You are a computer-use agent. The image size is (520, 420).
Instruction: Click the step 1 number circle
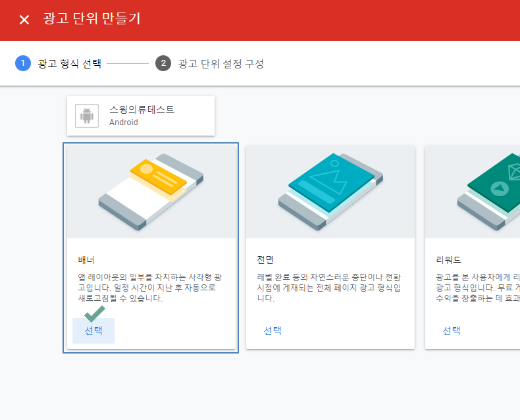click(x=22, y=63)
